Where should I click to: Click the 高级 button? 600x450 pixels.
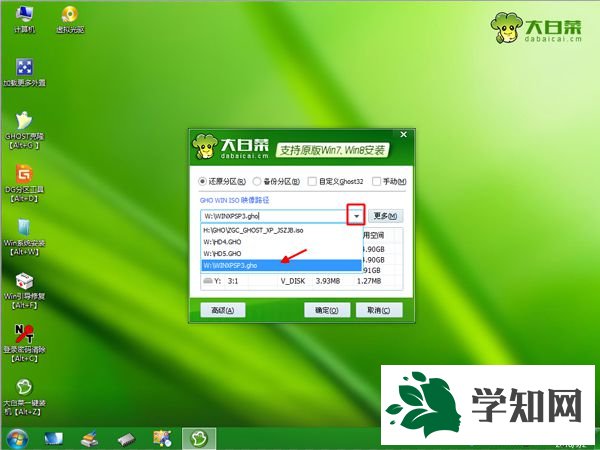point(223,310)
